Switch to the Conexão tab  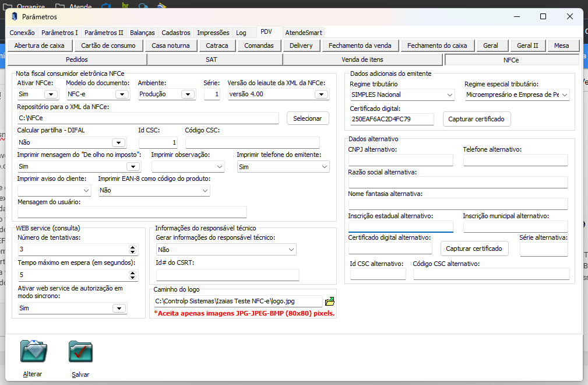[22, 33]
